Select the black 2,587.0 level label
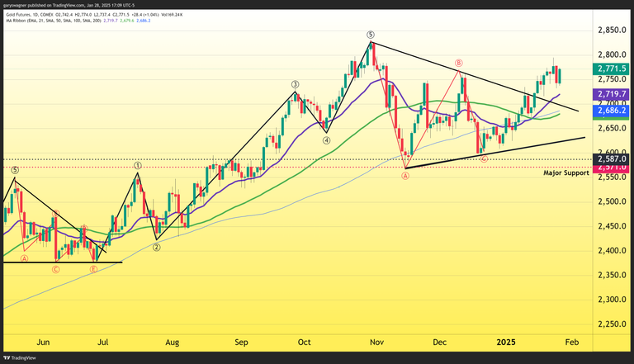Viewport: 634px width, 364px height. tap(610, 158)
